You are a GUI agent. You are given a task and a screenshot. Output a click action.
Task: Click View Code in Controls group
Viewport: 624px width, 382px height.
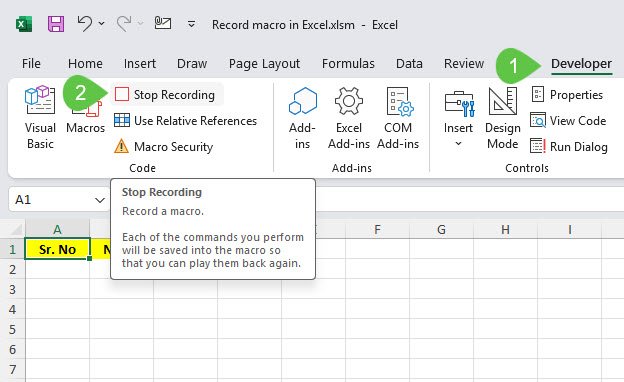(568, 121)
